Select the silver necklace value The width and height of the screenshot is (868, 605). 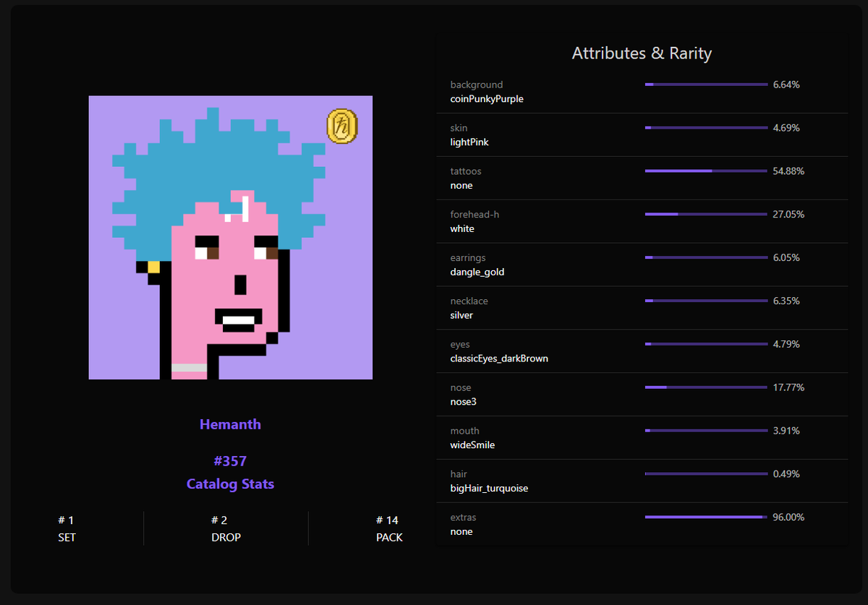coord(461,316)
